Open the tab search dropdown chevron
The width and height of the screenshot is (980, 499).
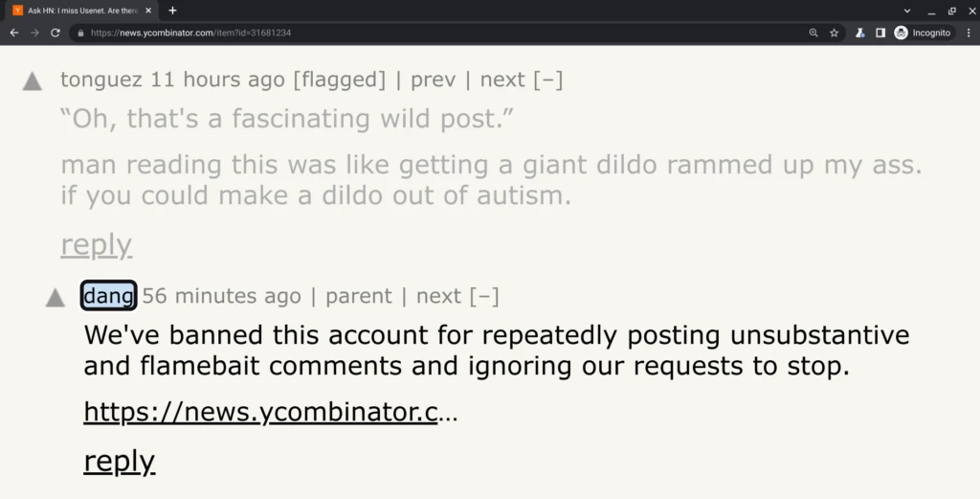tap(907, 11)
